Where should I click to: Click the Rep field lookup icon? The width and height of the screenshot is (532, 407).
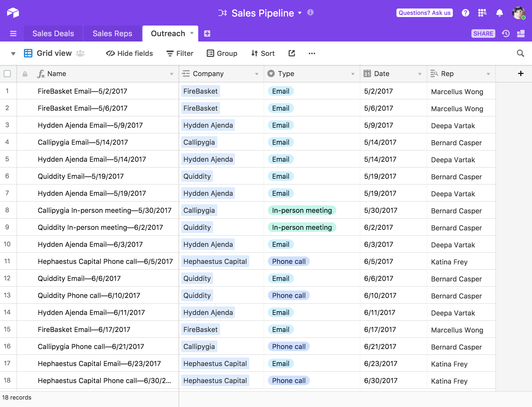click(434, 73)
